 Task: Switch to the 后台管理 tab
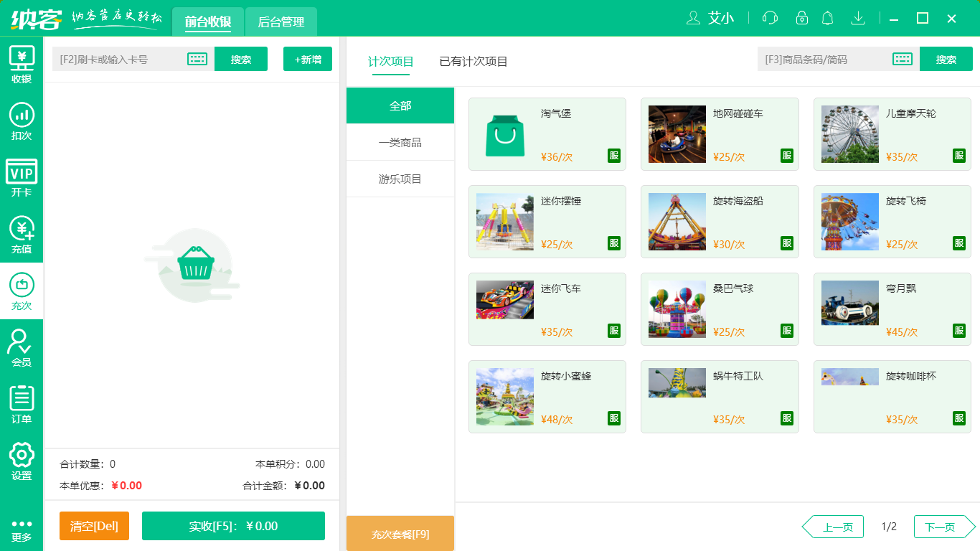pos(281,22)
